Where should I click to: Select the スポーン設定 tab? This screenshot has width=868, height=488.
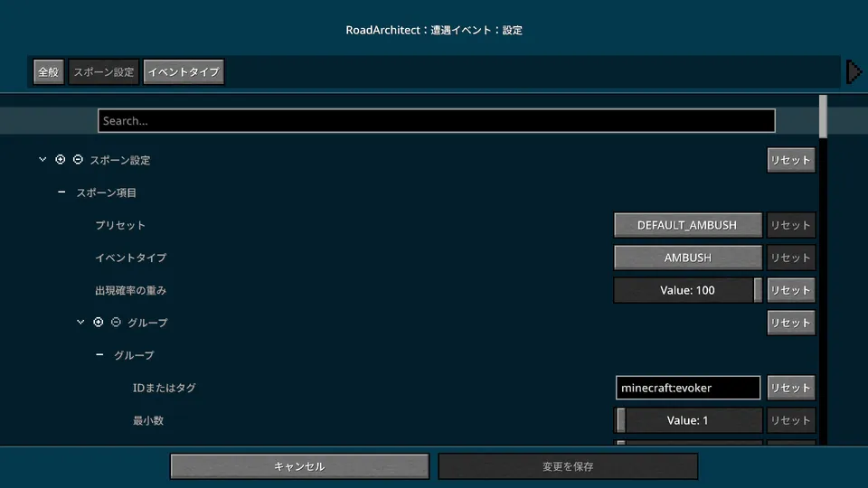coord(104,72)
